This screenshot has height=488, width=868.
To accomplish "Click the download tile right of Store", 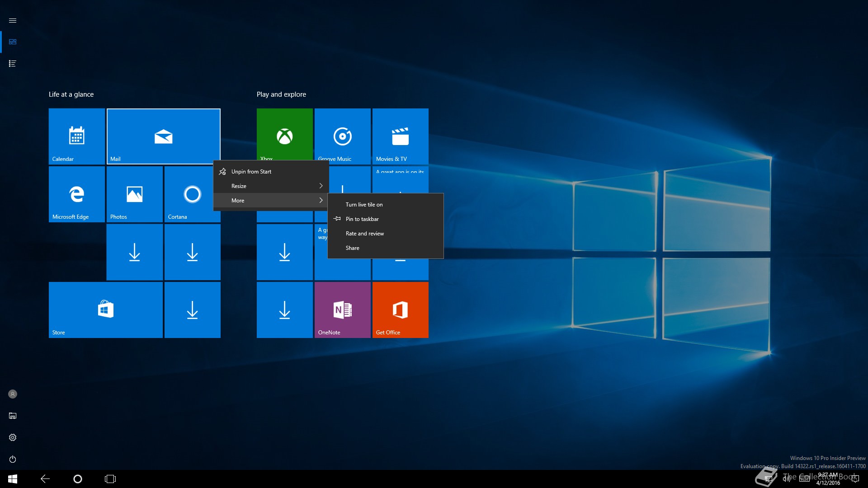I will point(193,310).
